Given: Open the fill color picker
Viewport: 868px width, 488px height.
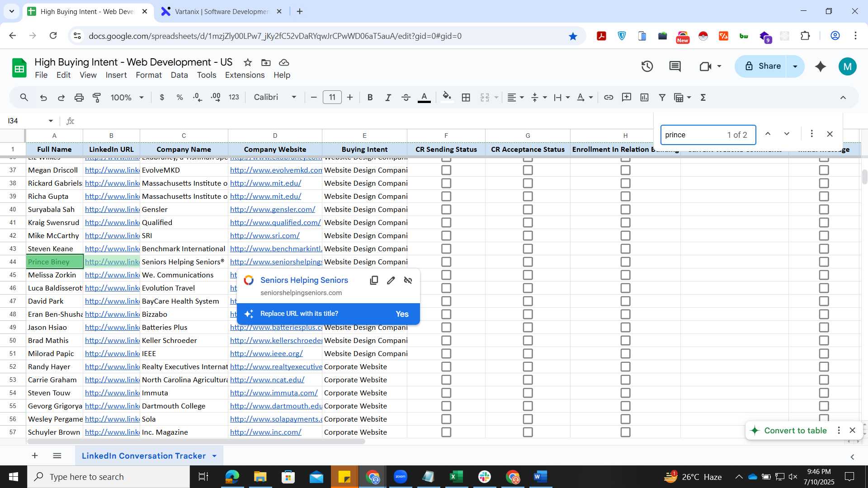Looking at the screenshot, I should [447, 98].
